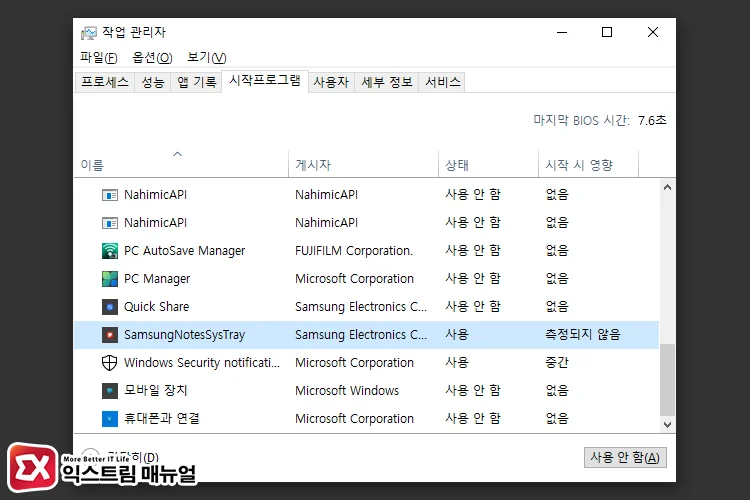This screenshot has width=750, height=500.
Task: Select the 모바일 장치 row
Action: click(366, 390)
